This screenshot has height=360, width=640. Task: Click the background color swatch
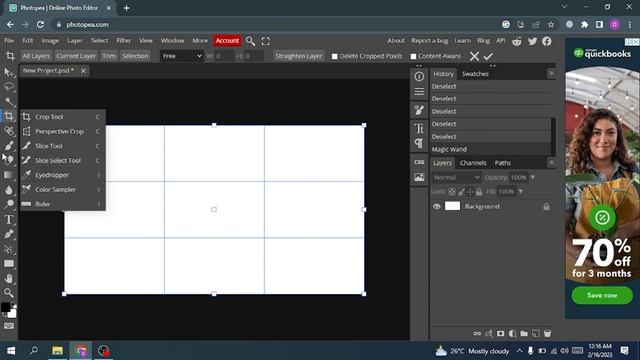pos(12,313)
